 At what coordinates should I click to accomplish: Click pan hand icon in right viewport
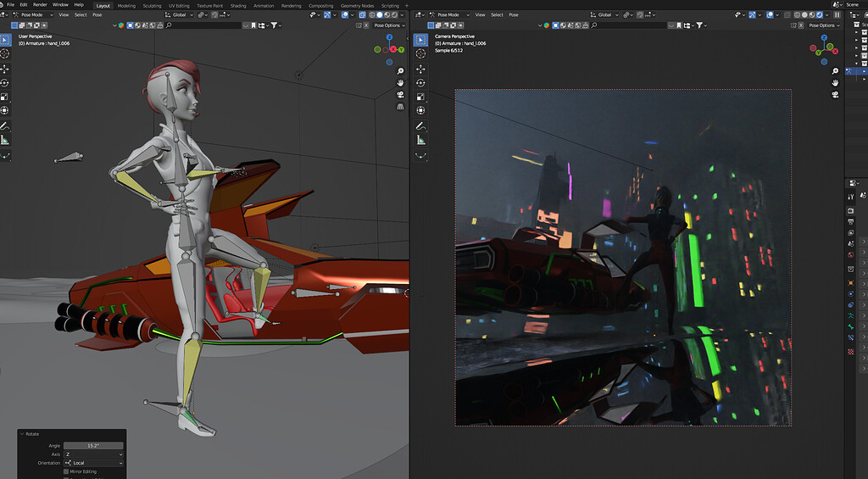(835, 83)
